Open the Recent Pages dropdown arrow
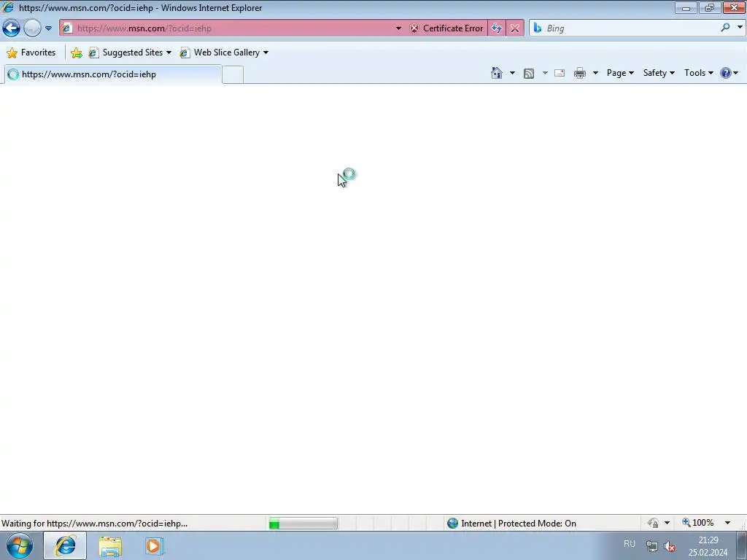 pos(49,28)
